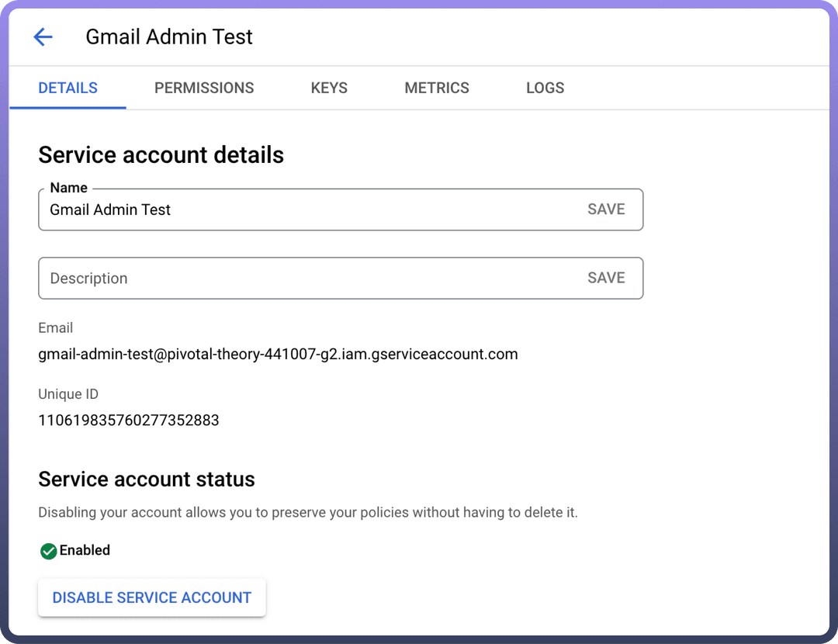Switch to the Permissions tab
This screenshot has height=644, width=838.
click(x=204, y=88)
